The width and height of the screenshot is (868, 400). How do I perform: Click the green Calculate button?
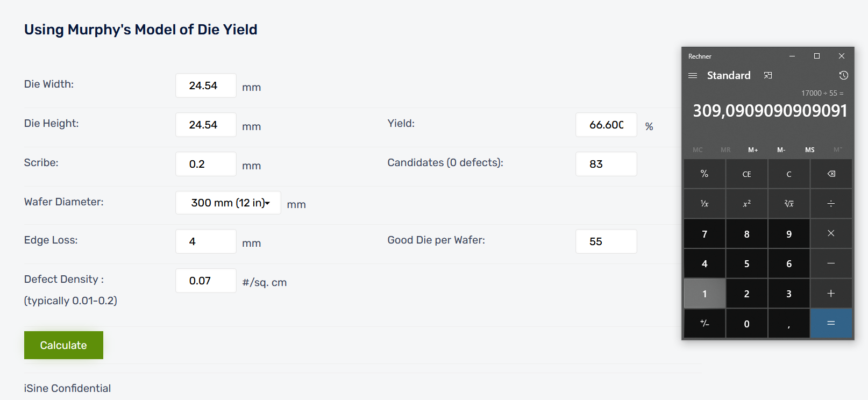click(63, 345)
